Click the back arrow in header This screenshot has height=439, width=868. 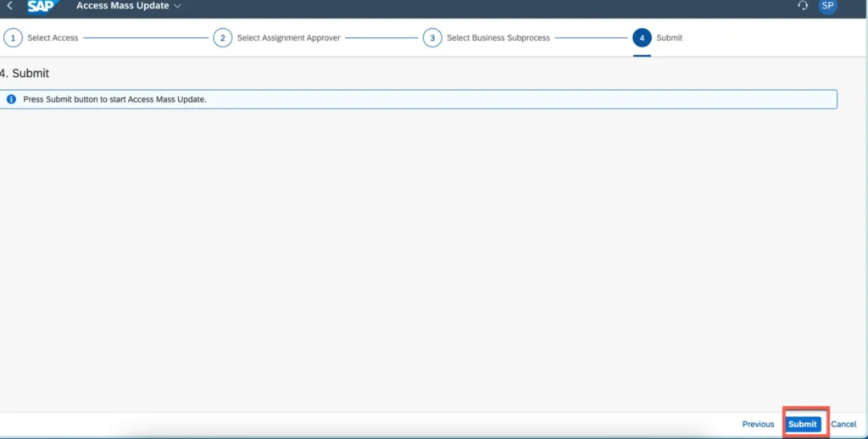pos(10,6)
